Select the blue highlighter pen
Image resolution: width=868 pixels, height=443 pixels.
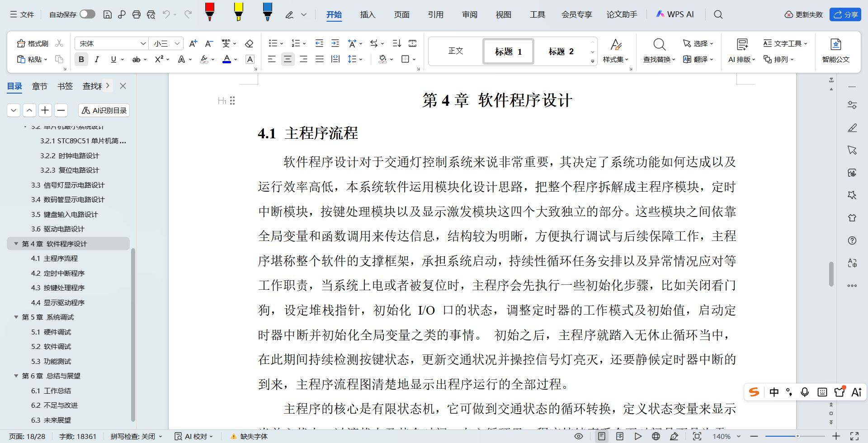tap(268, 12)
